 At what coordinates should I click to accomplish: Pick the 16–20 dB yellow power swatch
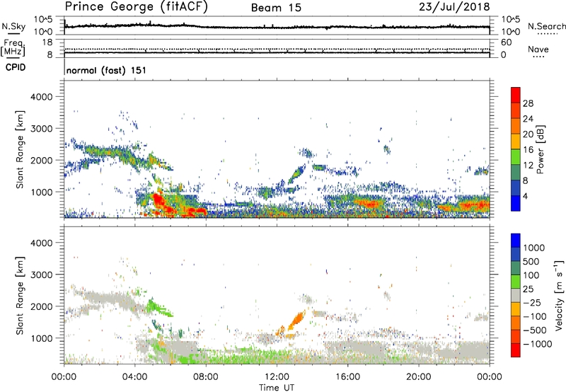pos(516,141)
